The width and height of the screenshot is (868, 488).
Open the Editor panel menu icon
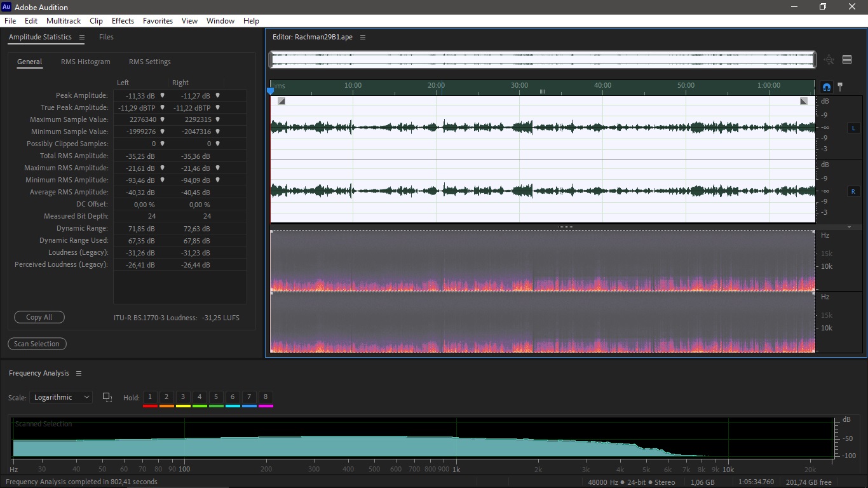tap(363, 37)
